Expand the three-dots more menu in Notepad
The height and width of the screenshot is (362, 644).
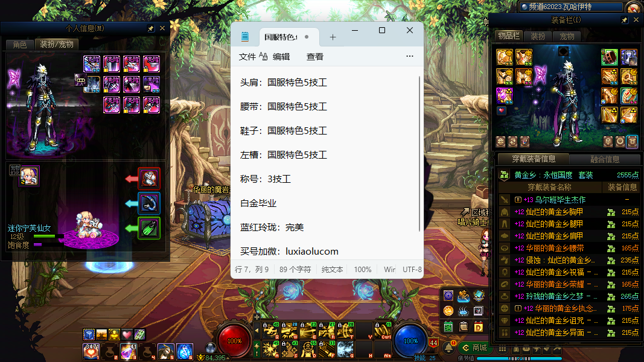click(x=410, y=57)
